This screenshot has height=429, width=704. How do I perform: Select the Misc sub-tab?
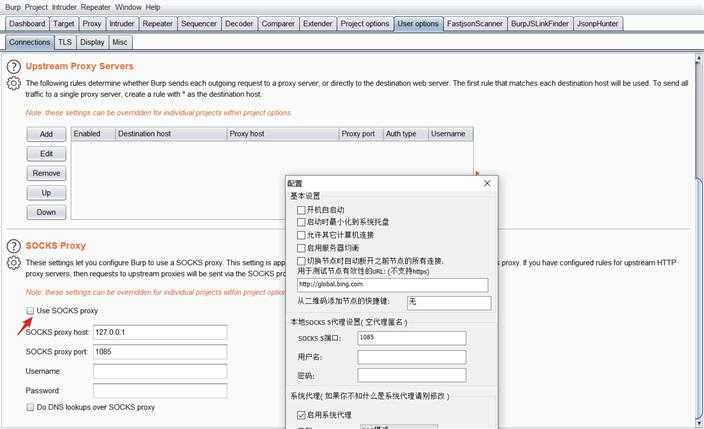click(119, 42)
